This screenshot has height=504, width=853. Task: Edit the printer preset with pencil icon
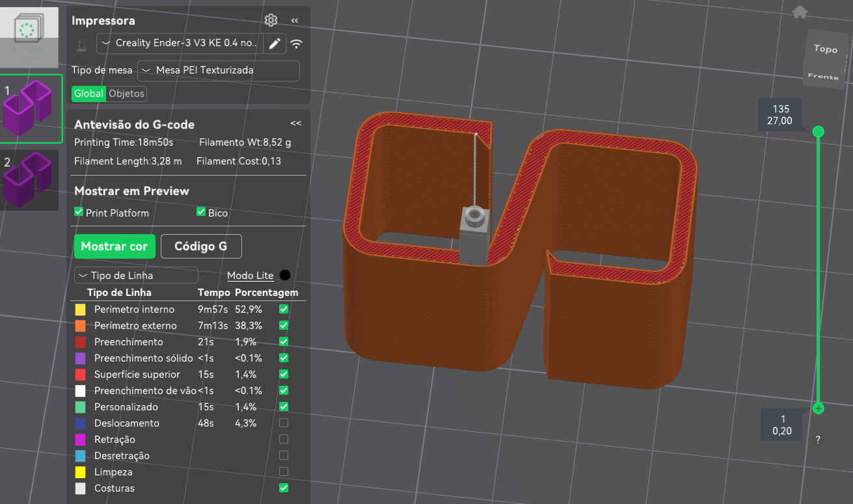pyautogui.click(x=275, y=44)
